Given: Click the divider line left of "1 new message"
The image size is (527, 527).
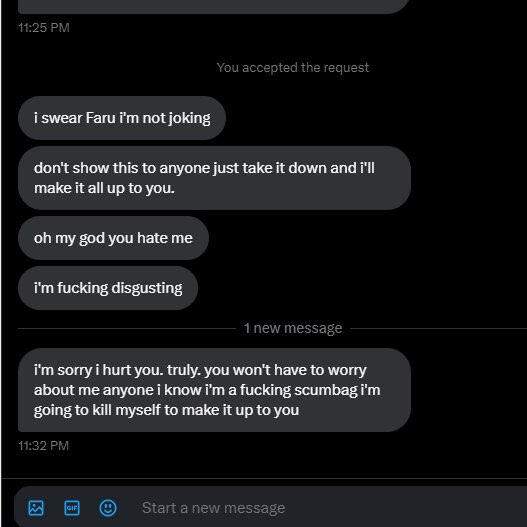Looking at the screenshot, I should tap(127, 328).
